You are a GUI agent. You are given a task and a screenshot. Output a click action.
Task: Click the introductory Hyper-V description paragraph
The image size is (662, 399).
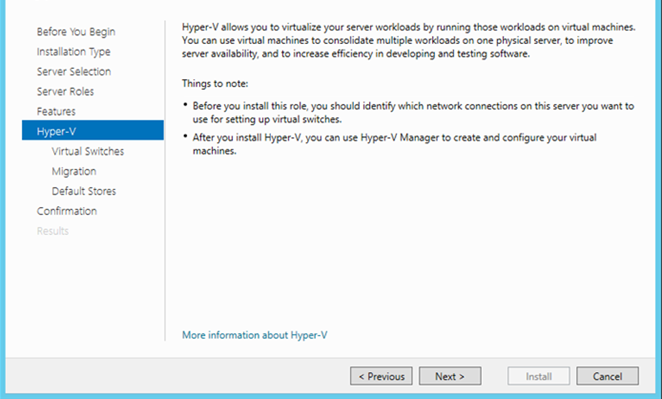[409, 41]
